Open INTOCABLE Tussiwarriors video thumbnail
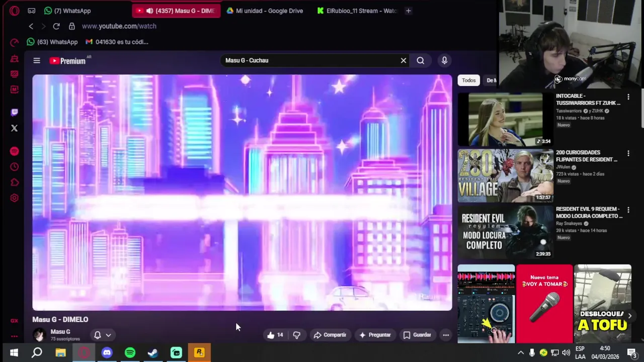Viewport: 644px width, 362px height. click(x=505, y=119)
